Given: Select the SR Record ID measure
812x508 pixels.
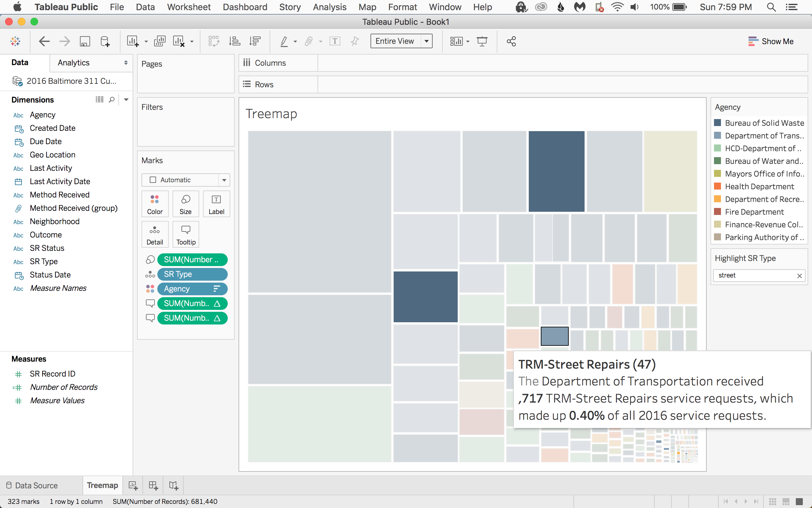Looking at the screenshot, I should (53, 374).
